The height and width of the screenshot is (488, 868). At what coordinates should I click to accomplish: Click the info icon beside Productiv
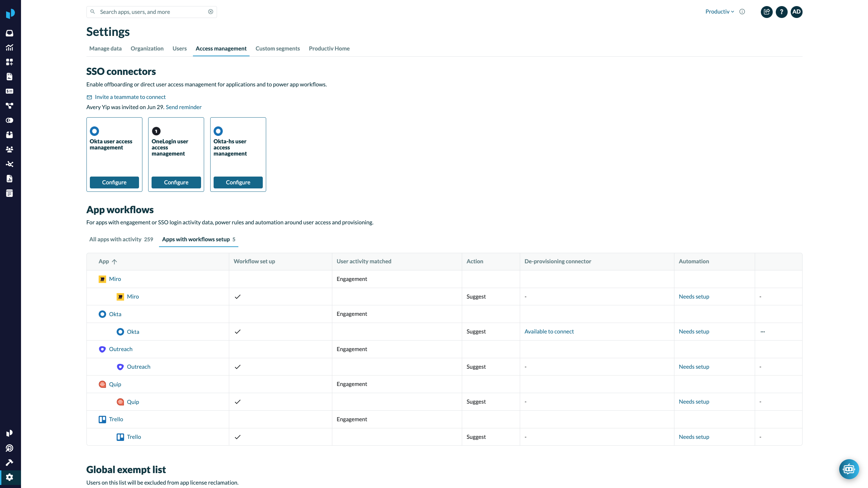pos(742,12)
